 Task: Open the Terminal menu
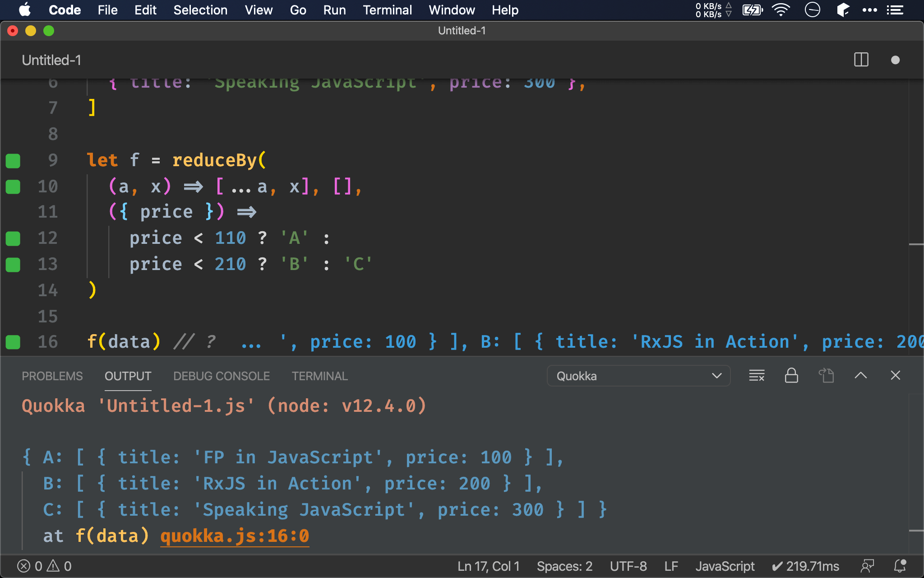pyautogui.click(x=387, y=10)
